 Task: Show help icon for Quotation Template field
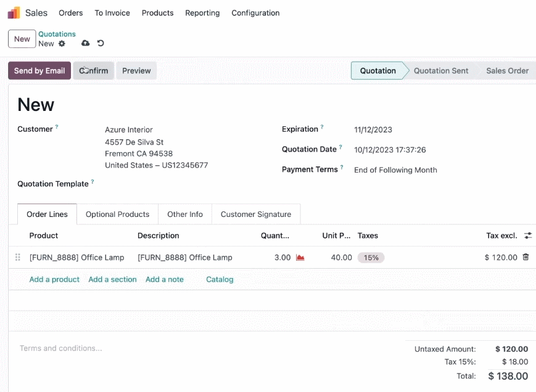coord(93,181)
